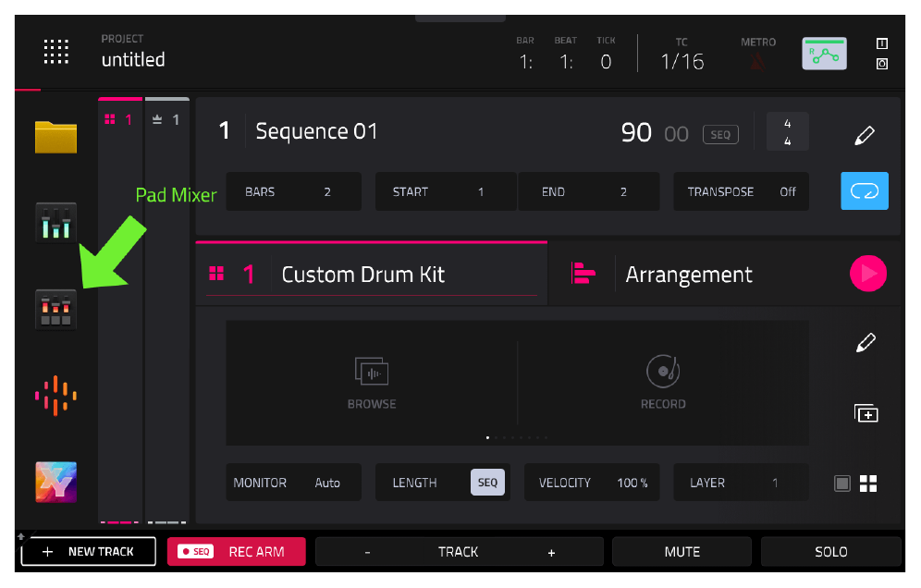Adjust the VELOCITY 100 % field
921x588 pixels.
click(x=592, y=483)
